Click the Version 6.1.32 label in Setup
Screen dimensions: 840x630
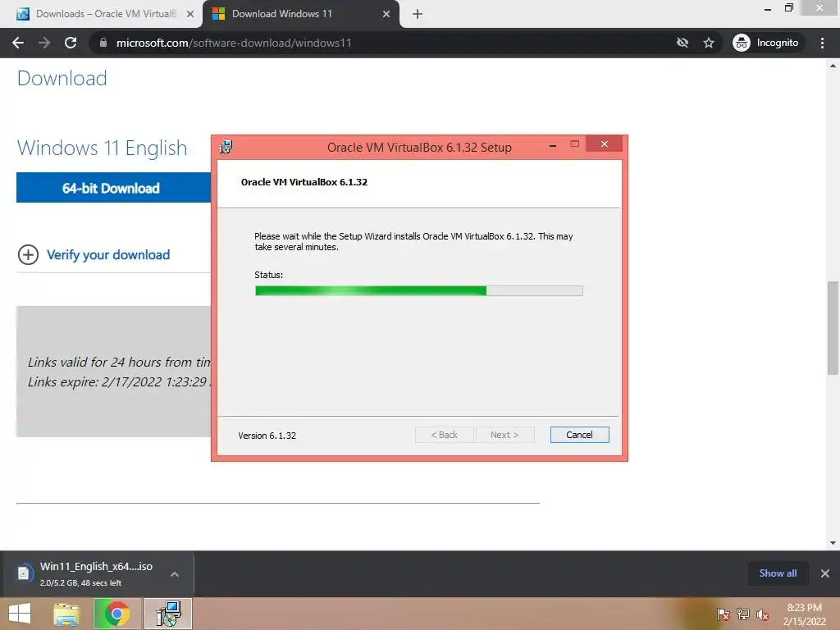coord(267,436)
